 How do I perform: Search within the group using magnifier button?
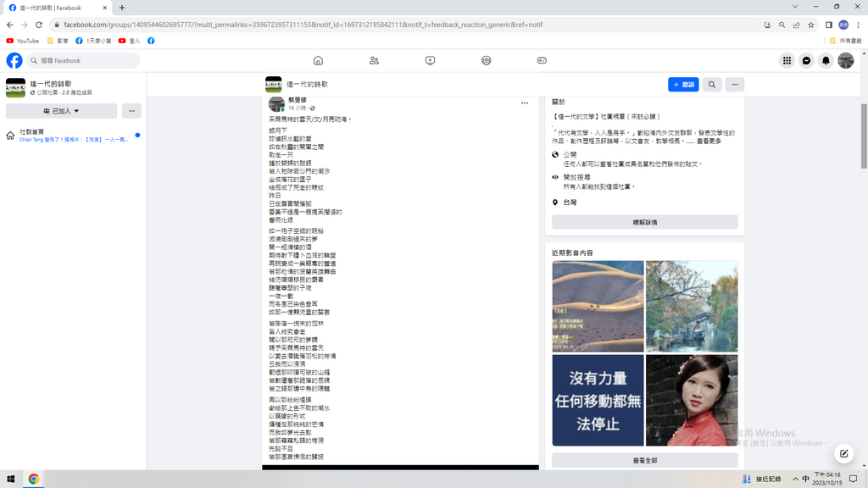[712, 85]
